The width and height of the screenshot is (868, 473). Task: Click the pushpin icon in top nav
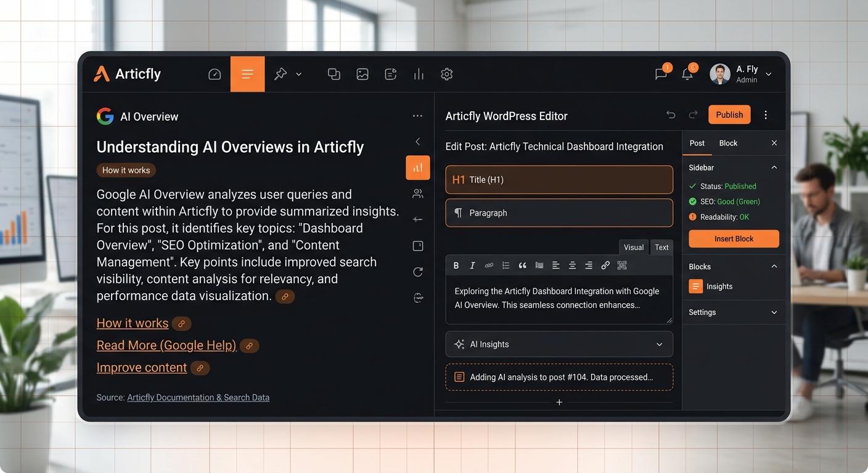pos(281,74)
